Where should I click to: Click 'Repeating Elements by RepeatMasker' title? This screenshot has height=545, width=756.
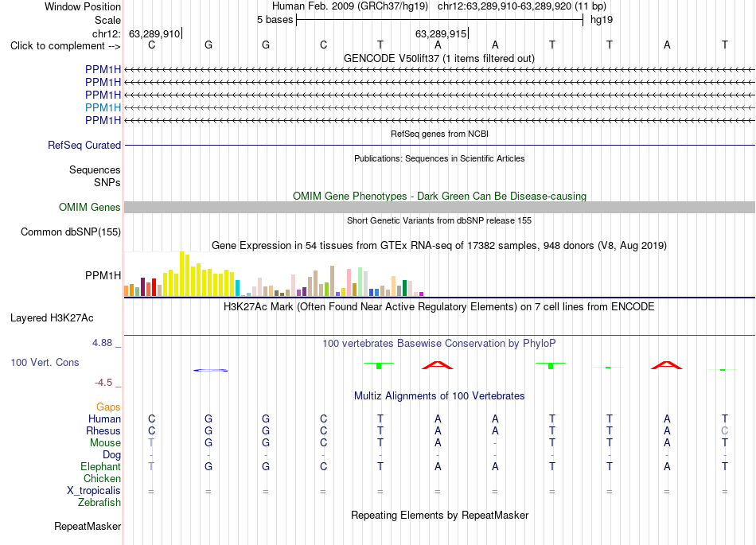[x=439, y=515]
